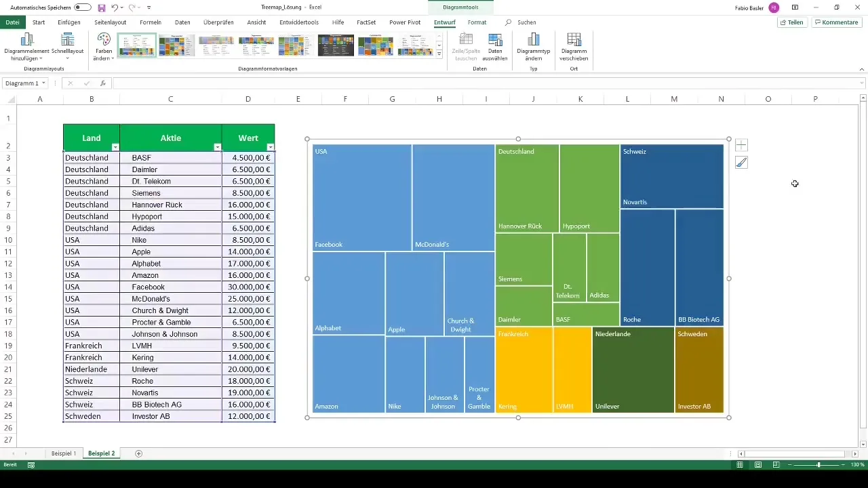Select the Hannover Rück treemap tile

(x=527, y=188)
